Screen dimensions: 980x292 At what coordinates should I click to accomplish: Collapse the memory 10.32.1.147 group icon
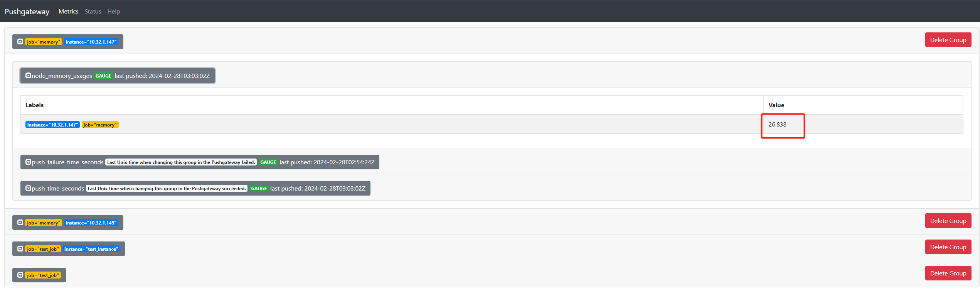[x=20, y=42]
